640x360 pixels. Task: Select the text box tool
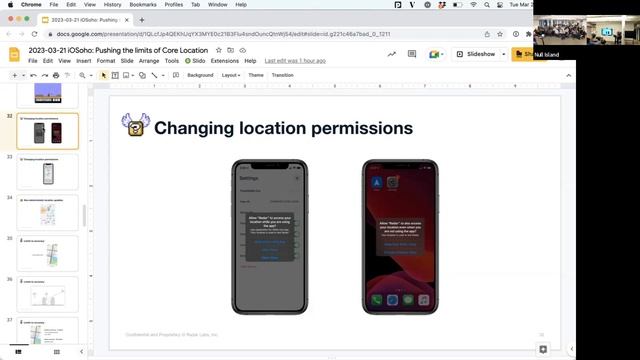(115, 75)
